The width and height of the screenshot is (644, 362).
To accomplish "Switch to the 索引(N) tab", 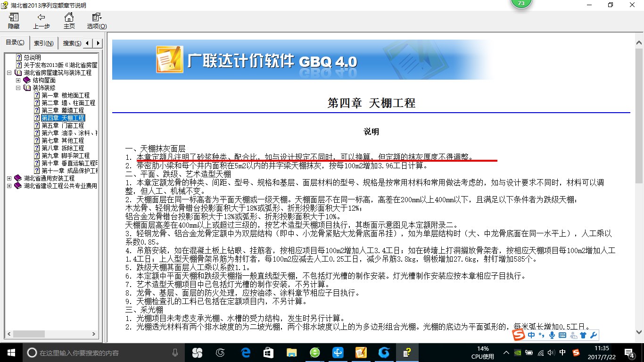I will pyautogui.click(x=43, y=43).
